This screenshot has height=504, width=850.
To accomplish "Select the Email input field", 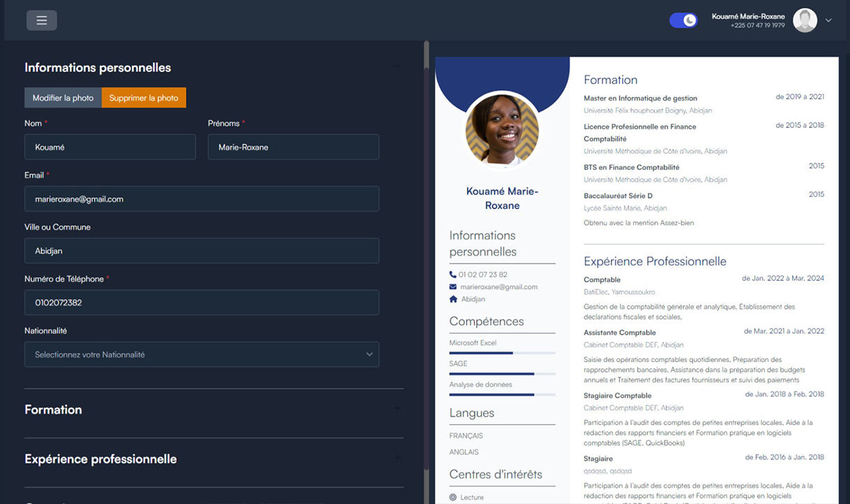I will click(x=201, y=199).
